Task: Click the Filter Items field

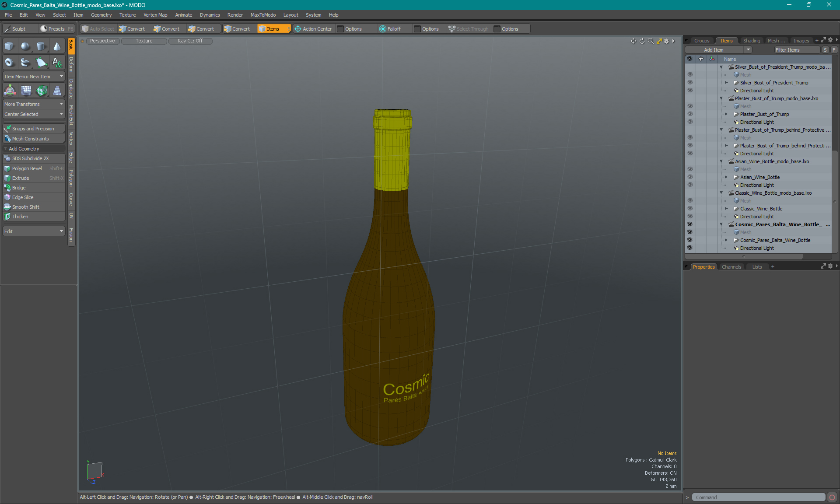Action: coord(796,50)
